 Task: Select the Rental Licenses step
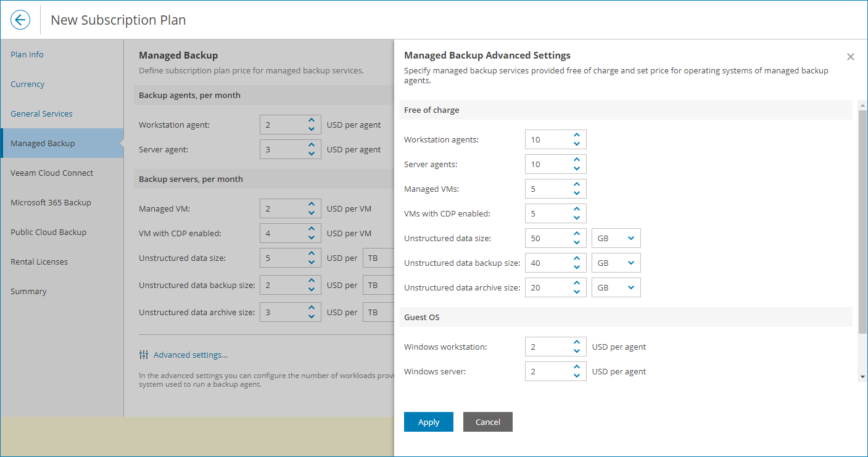click(x=39, y=261)
